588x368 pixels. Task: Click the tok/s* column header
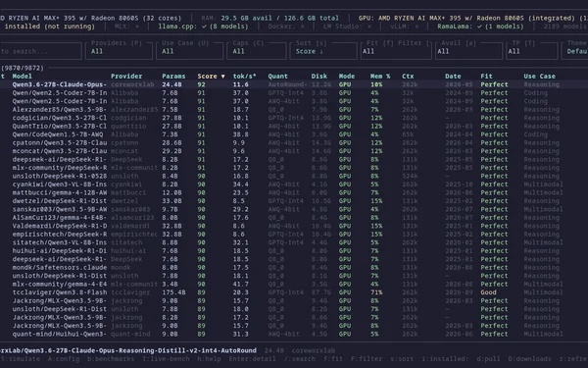pyautogui.click(x=244, y=77)
